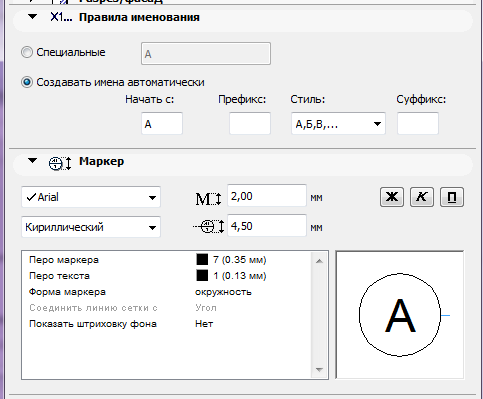483x399 pixels.
Task: Select the Показать штриховку фона row
Action: pos(167,324)
